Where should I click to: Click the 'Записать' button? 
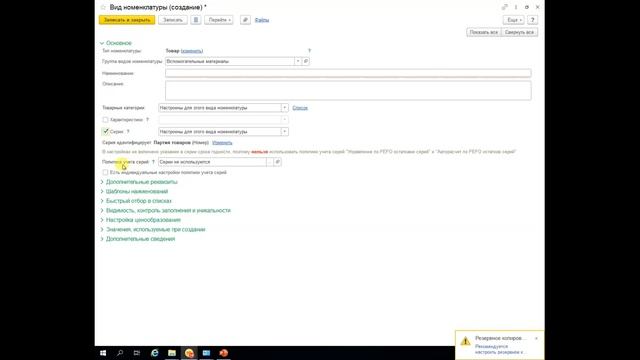(173, 20)
